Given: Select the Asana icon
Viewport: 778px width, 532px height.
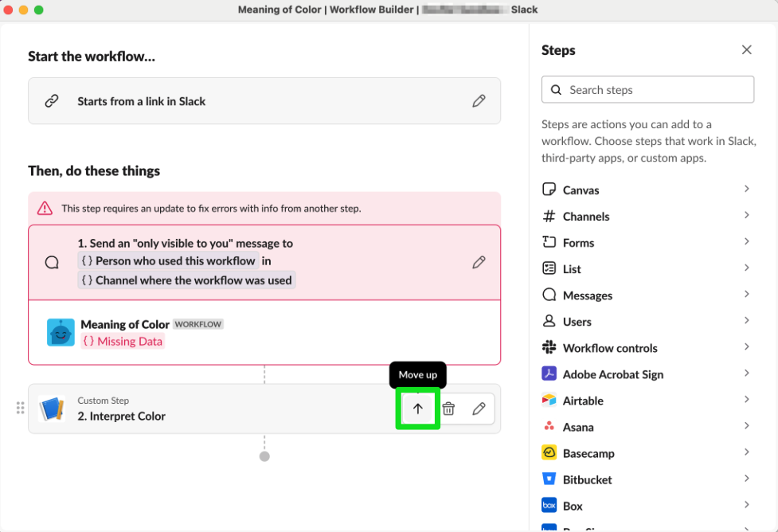Looking at the screenshot, I should tap(549, 426).
